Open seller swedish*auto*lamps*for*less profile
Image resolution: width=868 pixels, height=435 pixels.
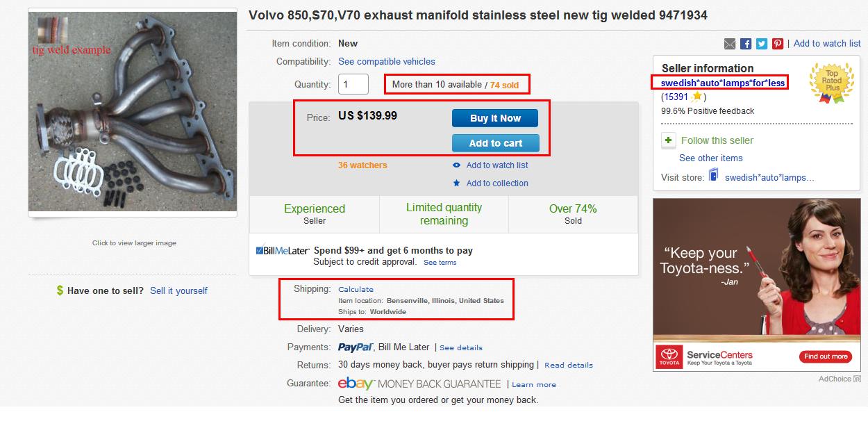(723, 83)
